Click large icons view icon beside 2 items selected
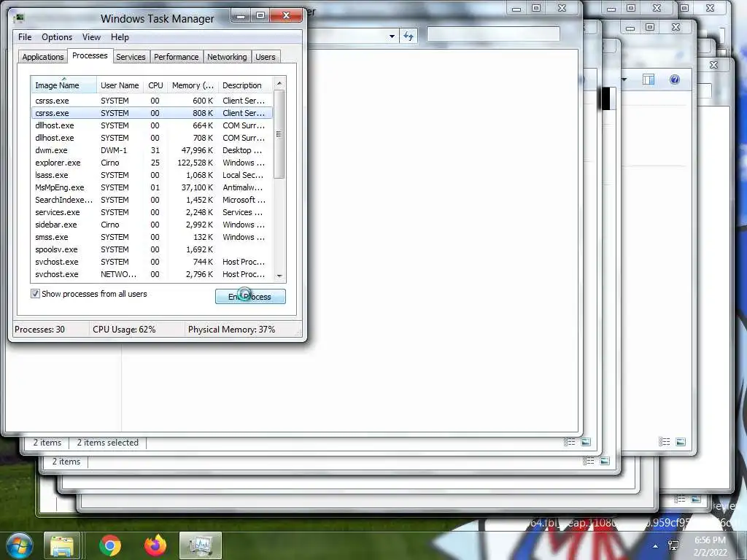The height and width of the screenshot is (560, 747). coord(586,442)
